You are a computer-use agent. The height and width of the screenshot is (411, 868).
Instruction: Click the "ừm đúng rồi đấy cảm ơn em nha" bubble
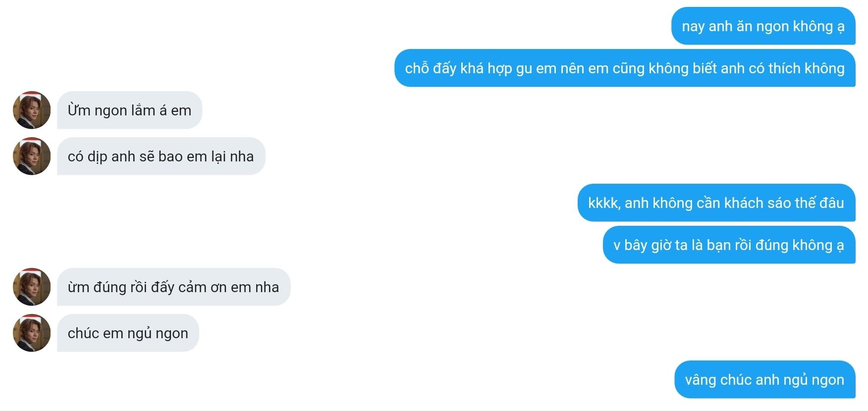[x=173, y=287]
